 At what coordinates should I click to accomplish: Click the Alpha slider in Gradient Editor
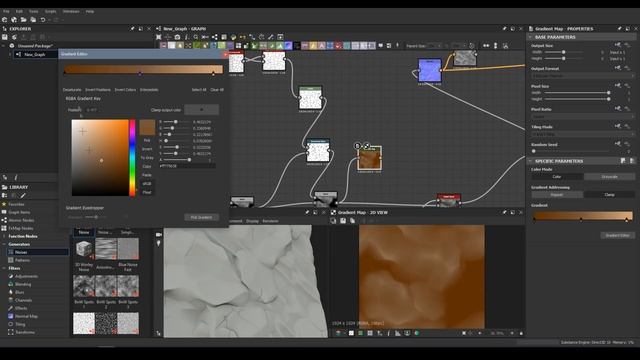tap(176, 160)
